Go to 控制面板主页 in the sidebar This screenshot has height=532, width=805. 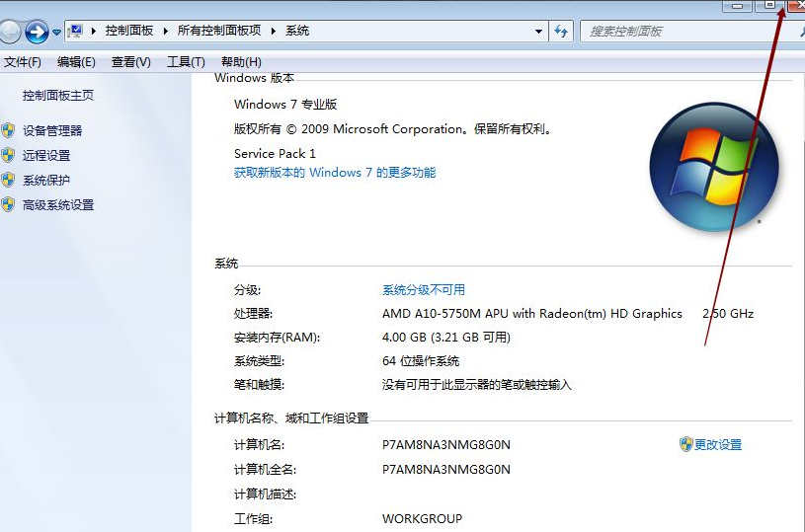58,96
